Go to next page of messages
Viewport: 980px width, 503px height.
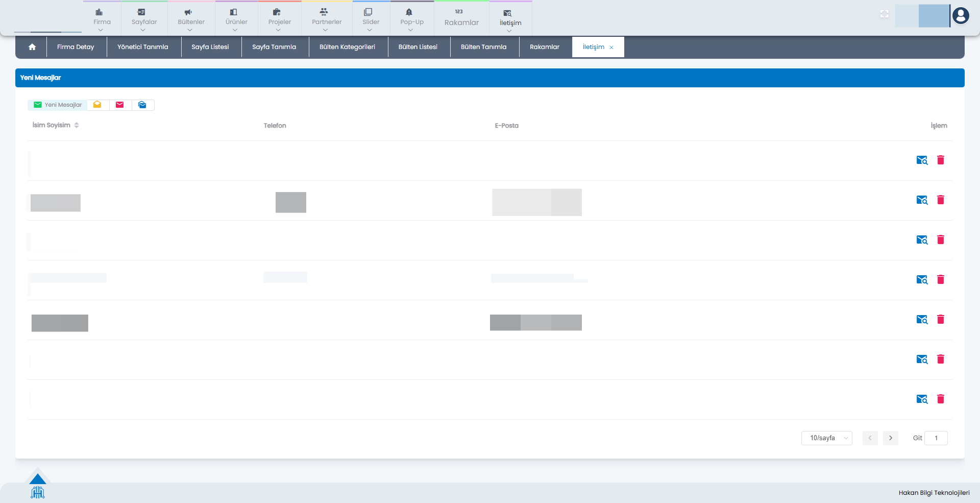tap(890, 438)
